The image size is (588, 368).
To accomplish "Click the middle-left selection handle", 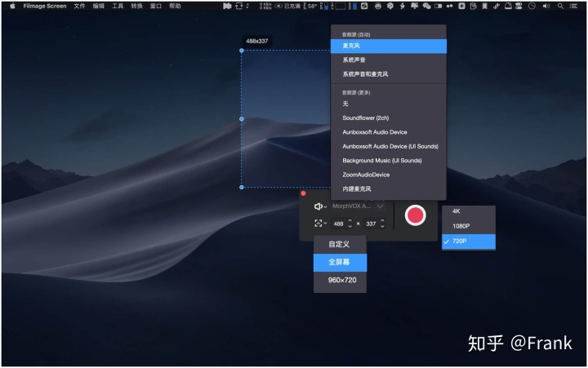I will 242,119.
